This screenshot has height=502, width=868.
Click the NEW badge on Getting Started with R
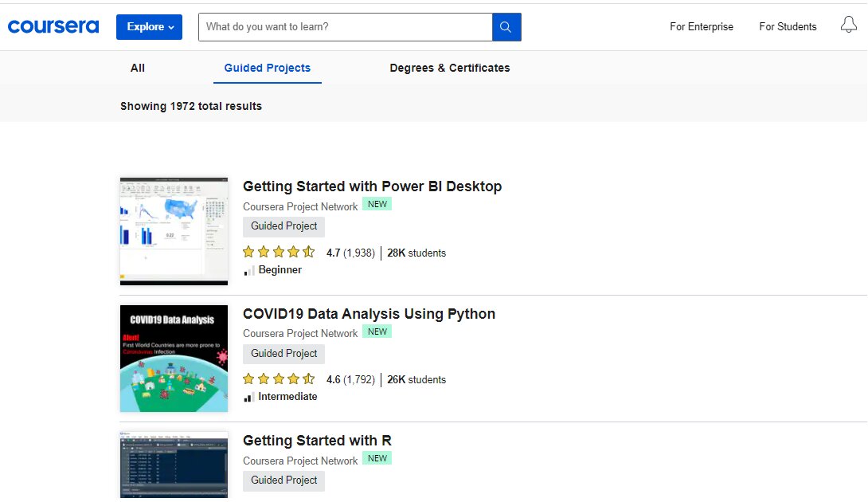point(377,457)
